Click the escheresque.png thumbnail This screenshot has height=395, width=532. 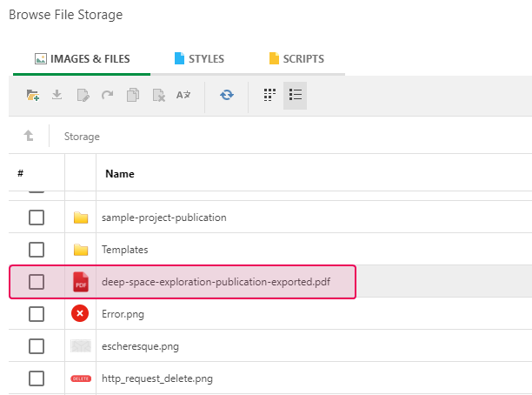point(81,345)
